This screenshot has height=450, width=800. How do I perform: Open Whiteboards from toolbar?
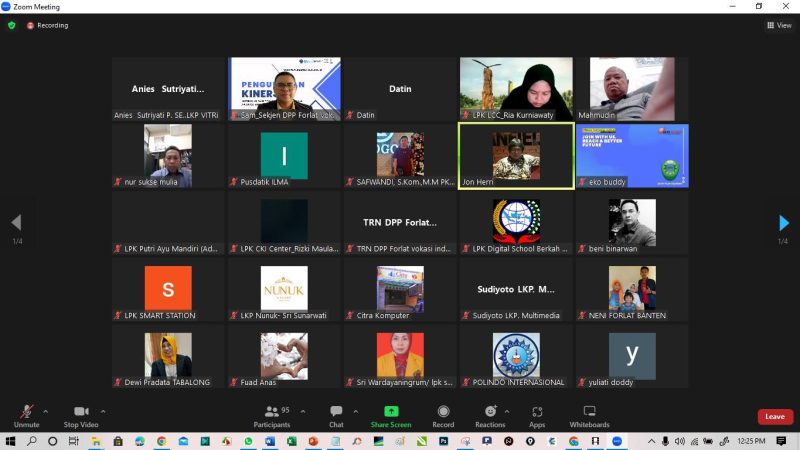point(589,414)
